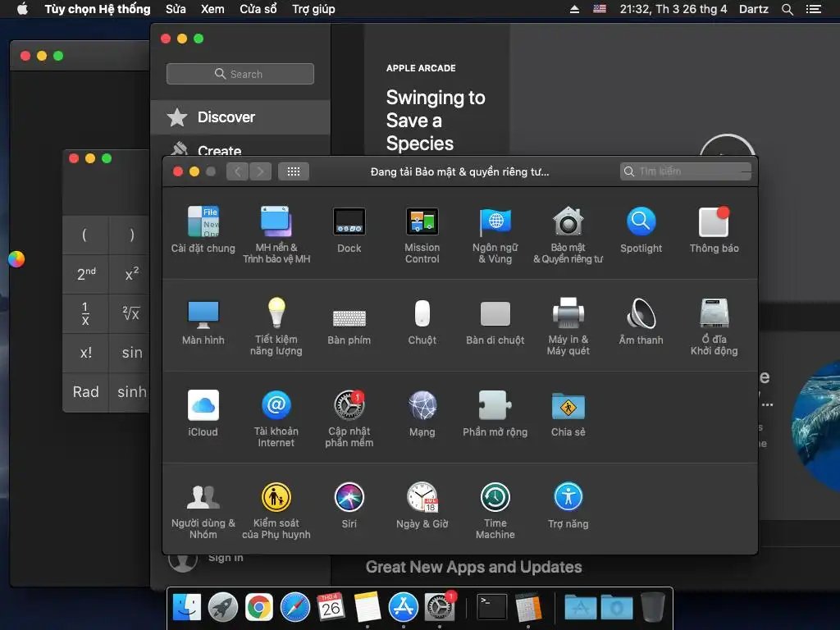Open Kiểm soát của Phụ huynh pane
Viewport: 840px width, 630px height.
coord(276,510)
